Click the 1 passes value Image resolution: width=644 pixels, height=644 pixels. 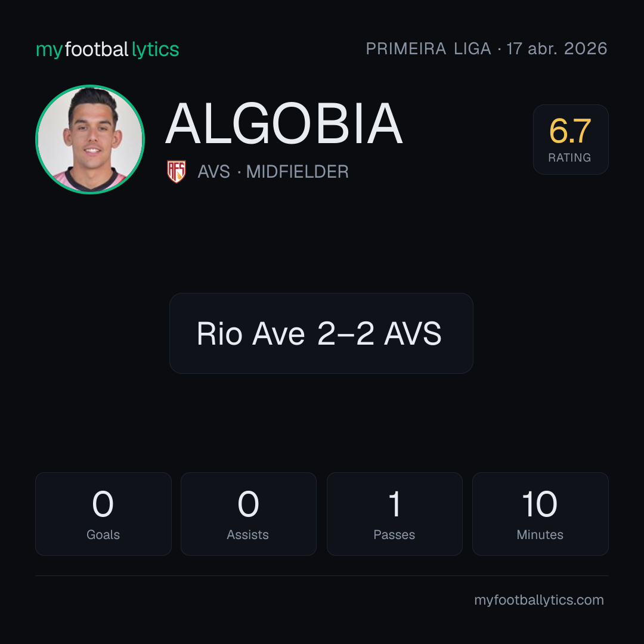(394, 504)
